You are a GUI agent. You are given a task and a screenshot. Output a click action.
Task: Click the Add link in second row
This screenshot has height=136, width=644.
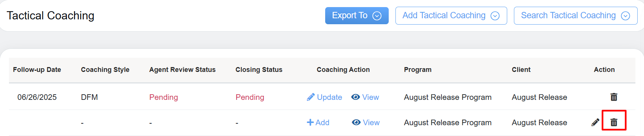(322, 123)
